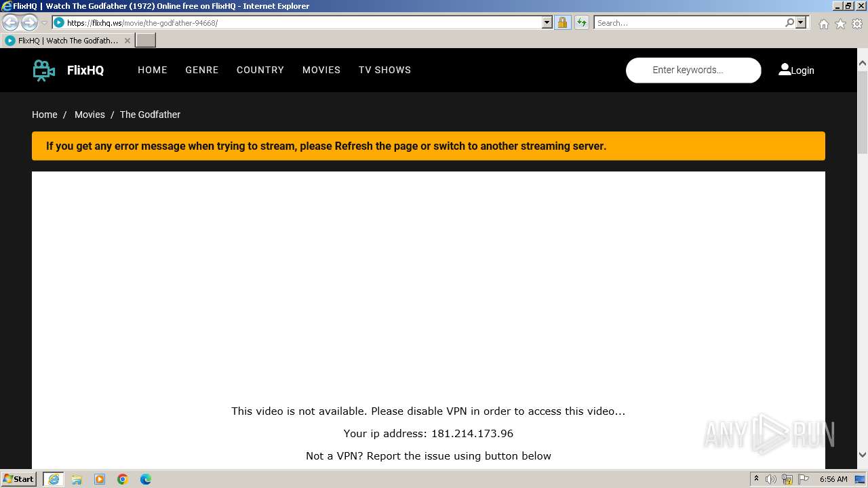This screenshot has height=488, width=868.
Task: Select the FlixHQ Watch The Godfather tab
Action: pyautogui.click(x=68, y=41)
